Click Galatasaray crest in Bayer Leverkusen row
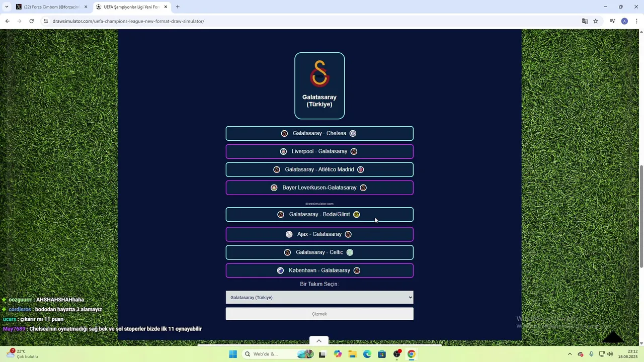The width and height of the screenshot is (644, 362). coord(363,188)
